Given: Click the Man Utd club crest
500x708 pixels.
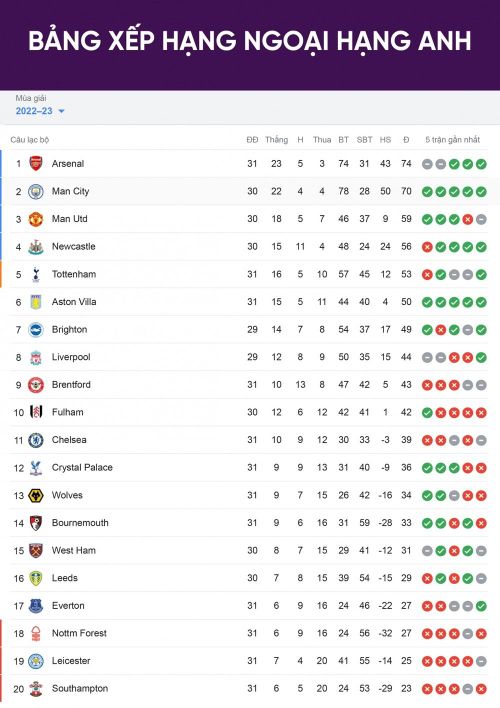Looking at the screenshot, I should click(36, 219).
